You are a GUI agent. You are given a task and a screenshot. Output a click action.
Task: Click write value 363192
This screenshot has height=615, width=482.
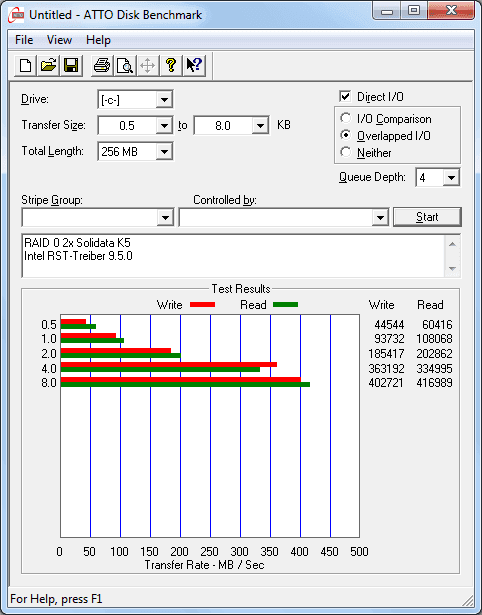386,368
